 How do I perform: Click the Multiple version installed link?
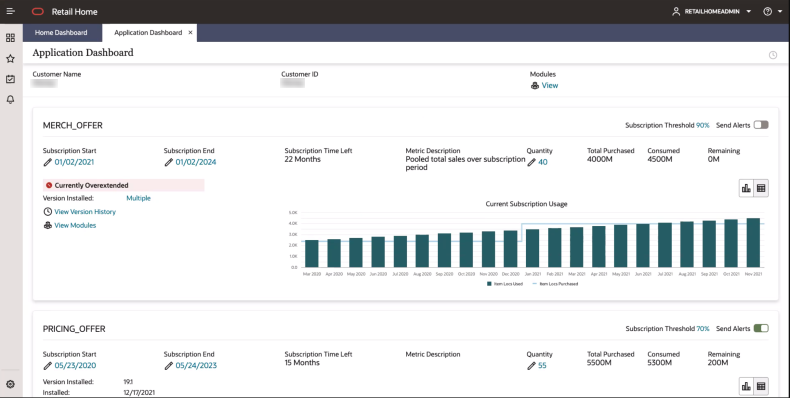(x=139, y=198)
